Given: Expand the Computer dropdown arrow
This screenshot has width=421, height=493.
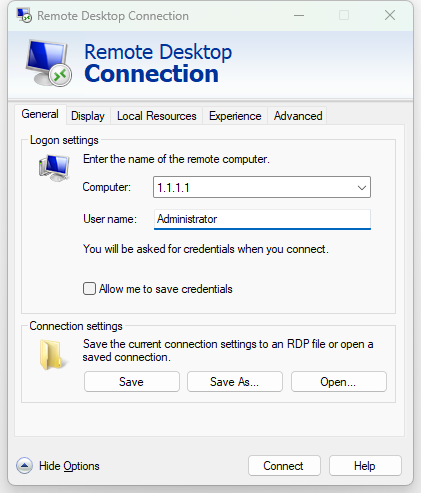Looking at the screenshot, I should pyautogui.click(x=362, y=188).
